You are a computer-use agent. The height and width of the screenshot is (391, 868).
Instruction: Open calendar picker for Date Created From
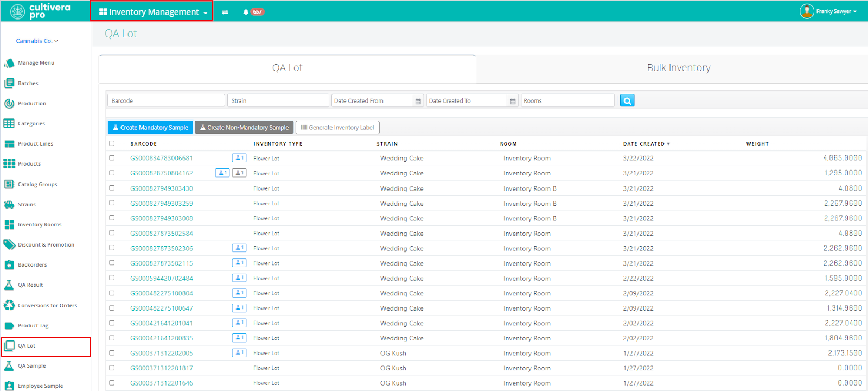(418, 101)
